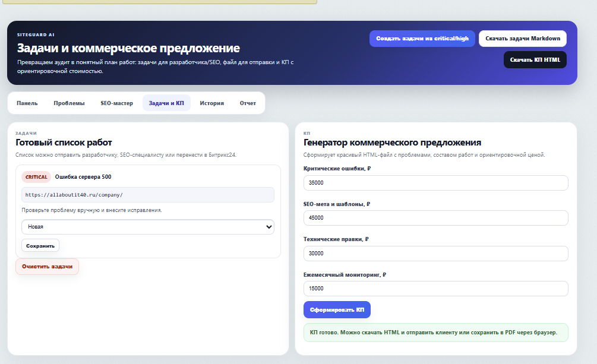597x364 pixels.
Task: Click the 'КП готово' success message
Action: pyautogui.click(x=435, y=333)
